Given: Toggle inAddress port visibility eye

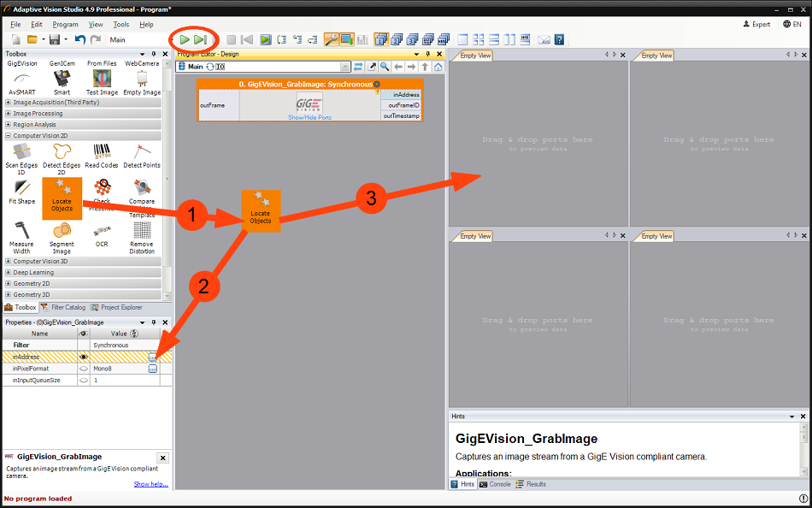Looking at the screenshot, I should point(84,357).
